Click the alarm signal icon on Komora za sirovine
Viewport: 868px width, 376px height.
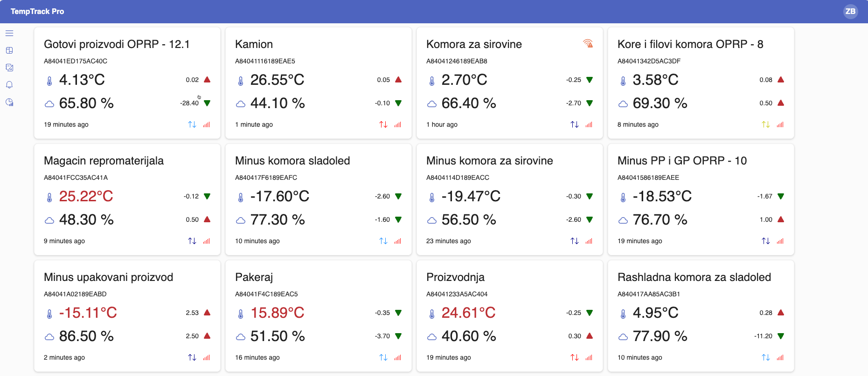(588, 44)
